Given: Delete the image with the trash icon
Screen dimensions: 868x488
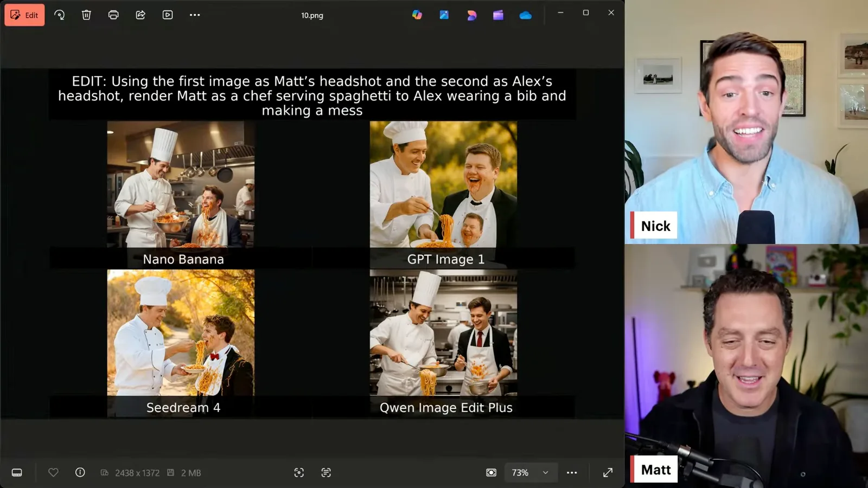Looking at the screenshot, I should point(86,15).
